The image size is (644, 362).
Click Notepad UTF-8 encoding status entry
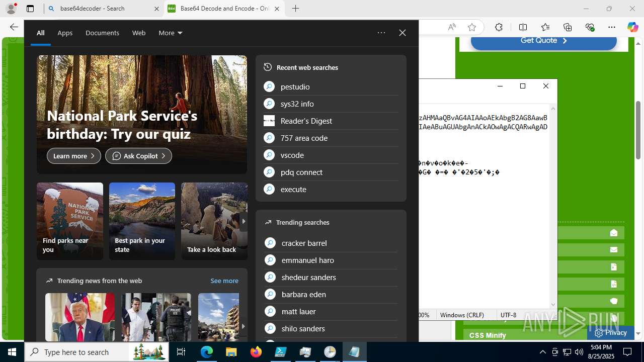508,315
